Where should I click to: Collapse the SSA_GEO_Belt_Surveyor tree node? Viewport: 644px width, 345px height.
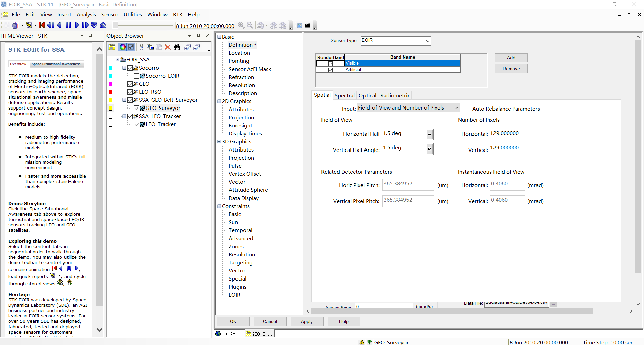tap(124, 100)
